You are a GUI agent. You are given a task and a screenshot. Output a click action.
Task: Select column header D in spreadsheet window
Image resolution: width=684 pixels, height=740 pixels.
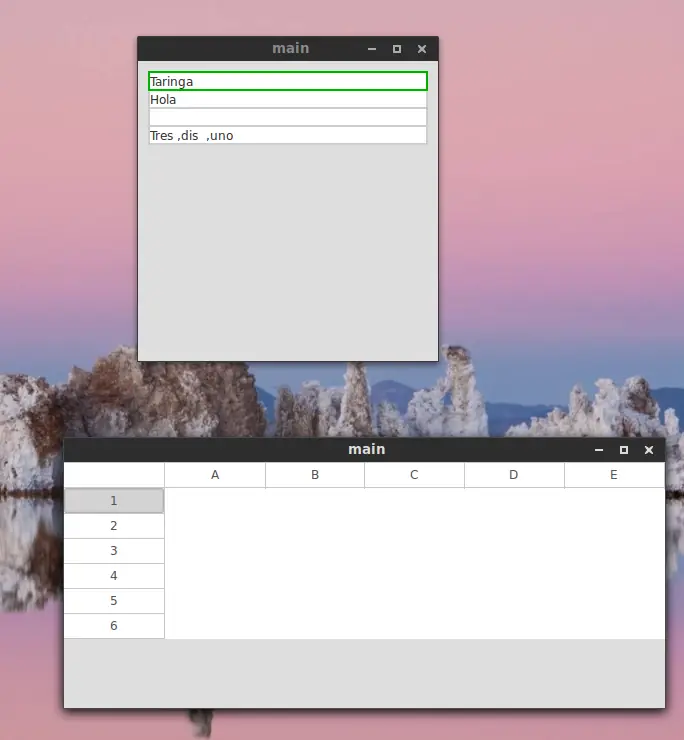click(514, 475)
